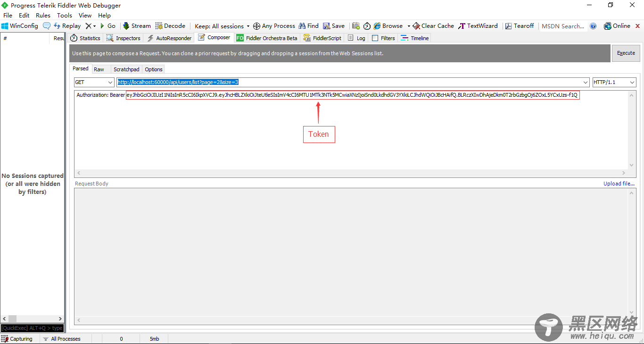Click the Any Process target picker
The image size is (644, 344).
click(x=274, y=26)
